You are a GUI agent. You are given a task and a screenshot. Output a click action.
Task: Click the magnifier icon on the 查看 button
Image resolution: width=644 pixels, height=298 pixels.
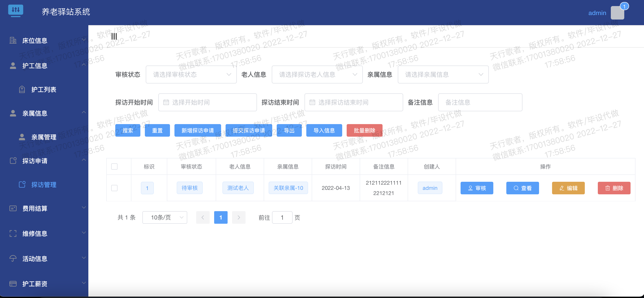[x=516, y=188]
